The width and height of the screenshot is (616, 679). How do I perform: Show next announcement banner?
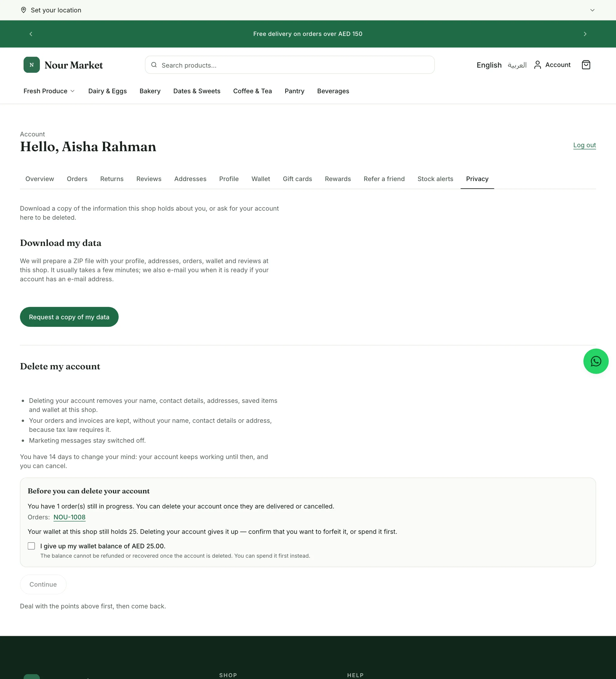(x=585, y=34)
